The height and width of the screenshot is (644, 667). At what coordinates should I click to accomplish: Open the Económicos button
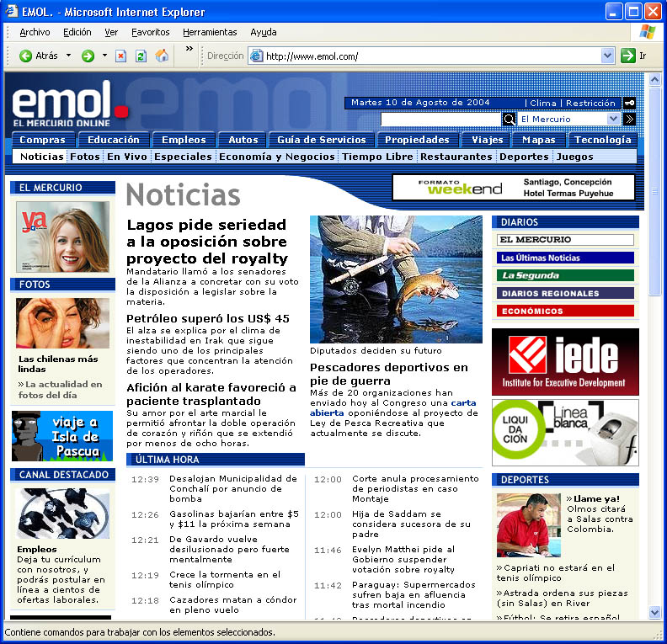coord(565,311)
